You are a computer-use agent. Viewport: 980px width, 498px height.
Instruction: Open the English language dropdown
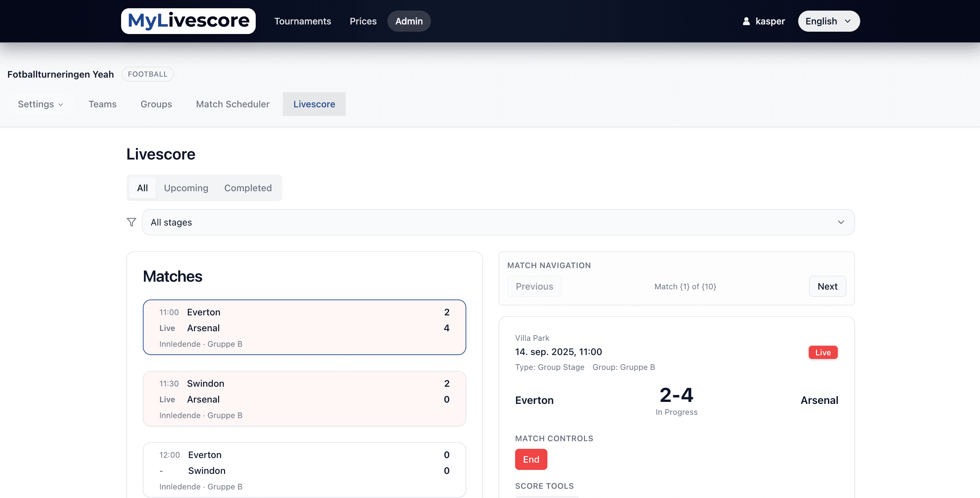tap(829, 21)
